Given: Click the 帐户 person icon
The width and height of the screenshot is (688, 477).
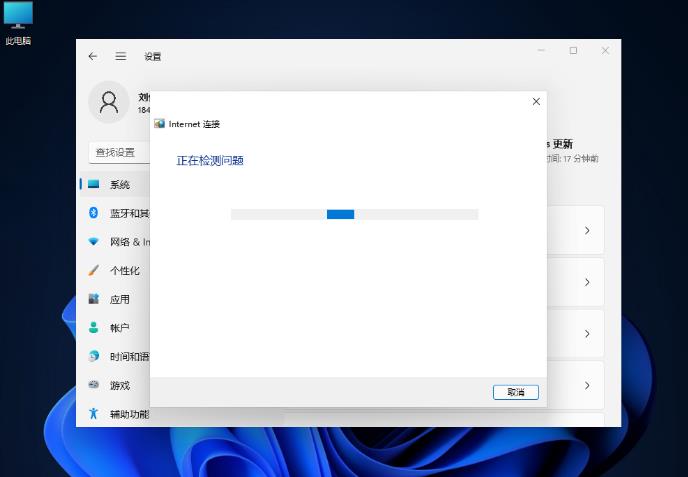Looking at the screenshot, I should 94,328.
